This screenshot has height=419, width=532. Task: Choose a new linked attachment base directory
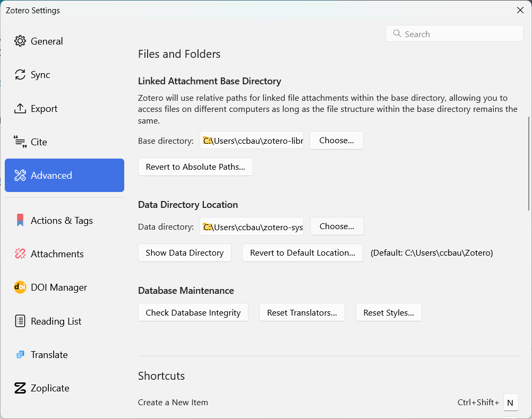pyautogui.click(x=336, y=141)
